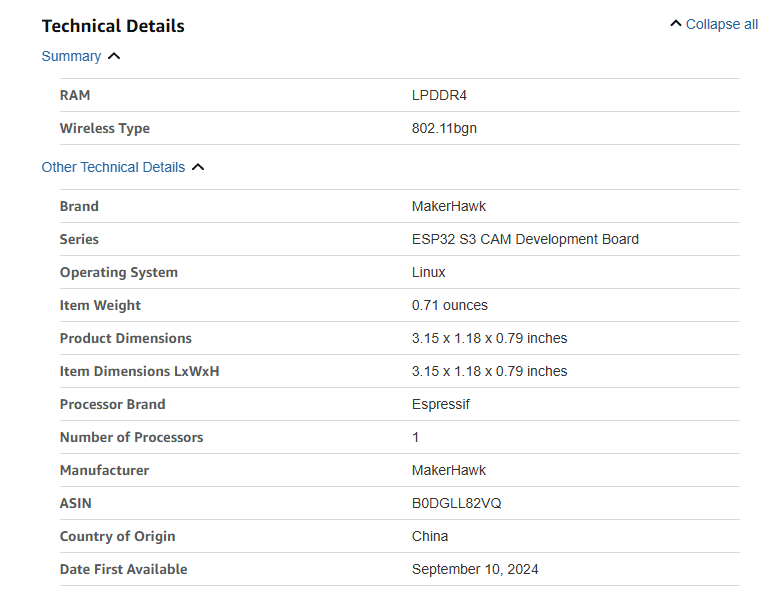
Task: Select MakerHawk in the Manufacturer row
Action: 448,470
